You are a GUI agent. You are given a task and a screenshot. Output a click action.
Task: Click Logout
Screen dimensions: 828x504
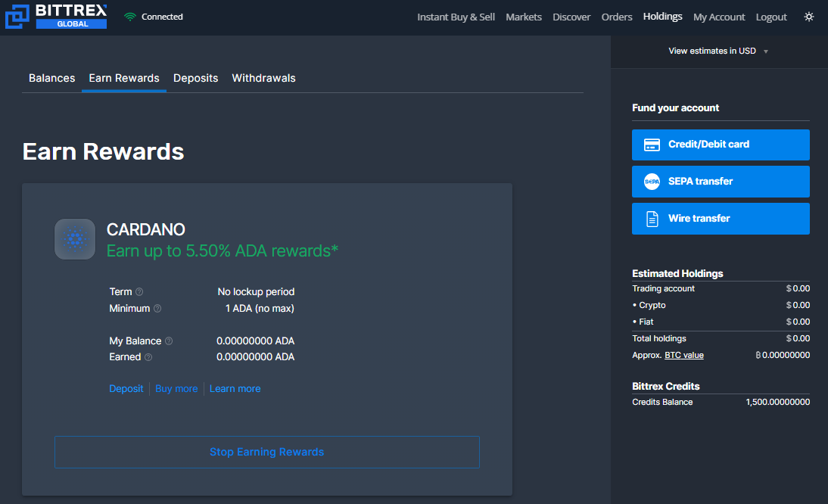pos(771,17)
